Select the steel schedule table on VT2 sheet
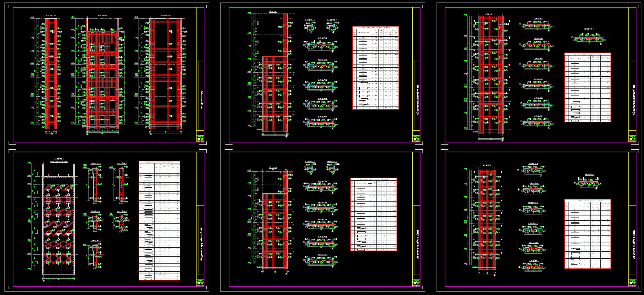This screenshot has width=644, height=295. (x=373, y=214)
